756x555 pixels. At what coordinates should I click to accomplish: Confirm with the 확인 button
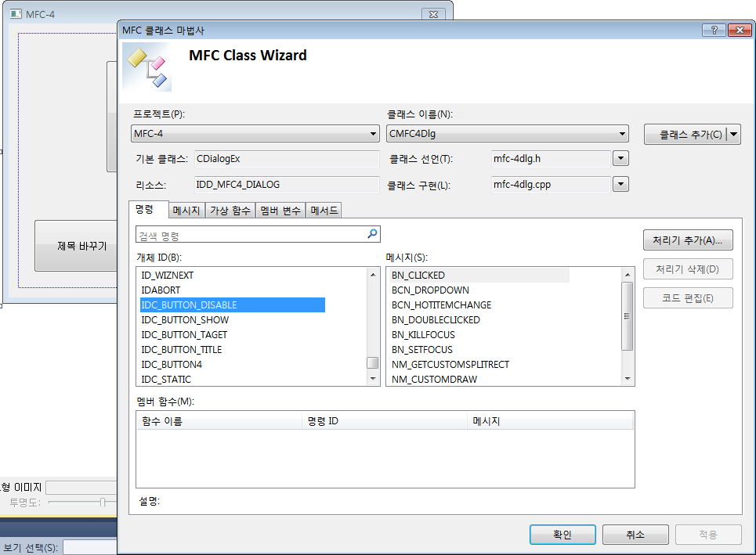point(562,535)
